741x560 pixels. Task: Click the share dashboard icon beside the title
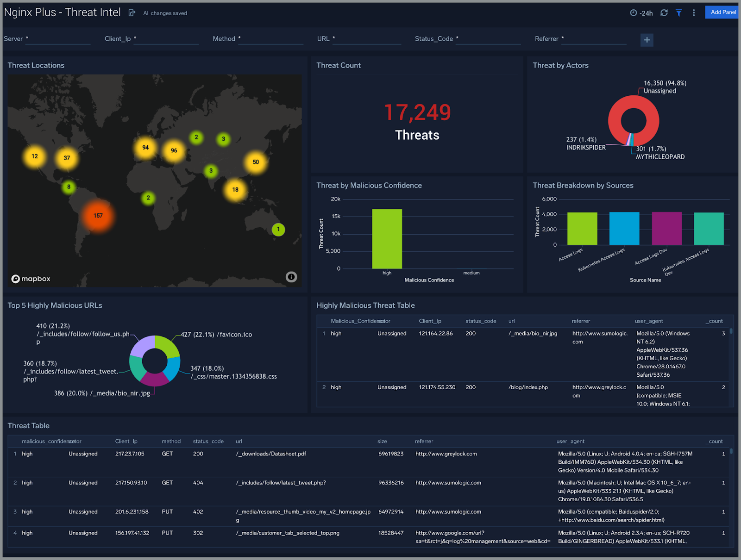click(132, 13)
